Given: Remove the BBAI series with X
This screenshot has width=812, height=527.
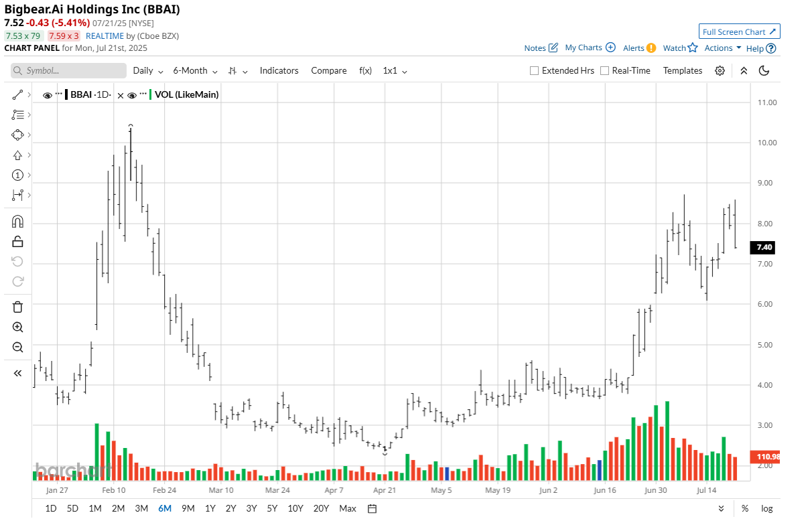Looking at the screenshot, I should click(121, 95).
